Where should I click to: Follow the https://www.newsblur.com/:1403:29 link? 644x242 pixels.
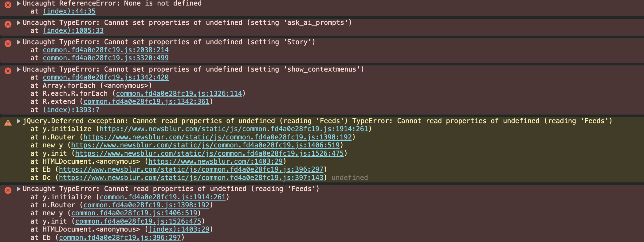(215, 162)
